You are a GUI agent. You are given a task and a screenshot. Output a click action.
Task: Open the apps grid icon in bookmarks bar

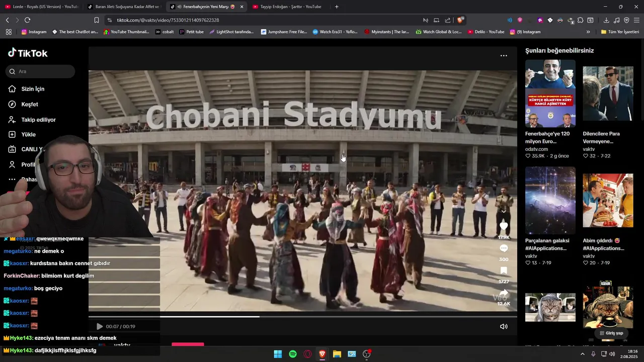coord(9,32)
